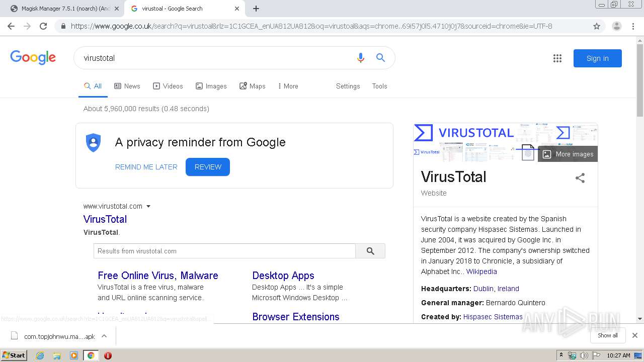Open the Ireland link
The image size is (644, 362).
(x=508, y=289)
